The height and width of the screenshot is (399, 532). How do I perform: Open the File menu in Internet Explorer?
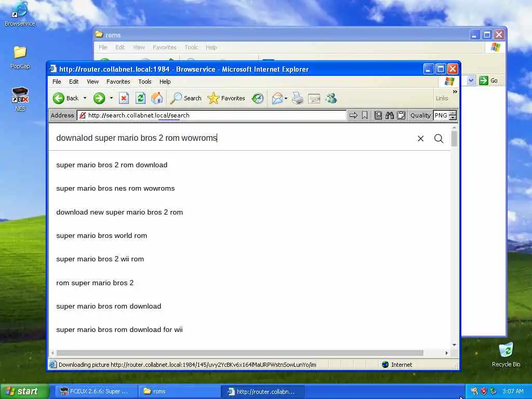coord(57,82)
